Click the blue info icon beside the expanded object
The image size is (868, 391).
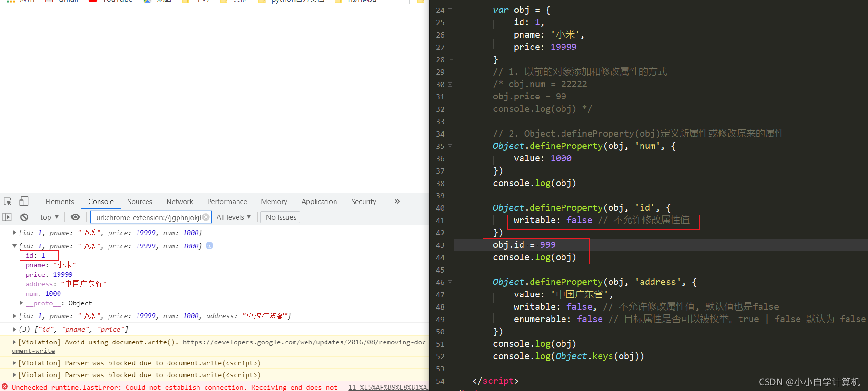coord(209,245)
